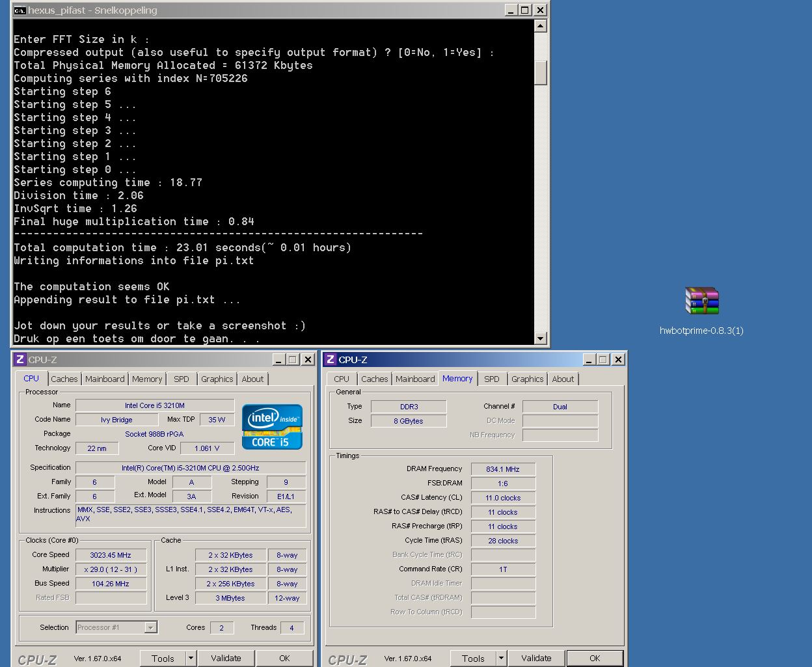Open SPD tab in left CPU-Z window

pos(182,379)
